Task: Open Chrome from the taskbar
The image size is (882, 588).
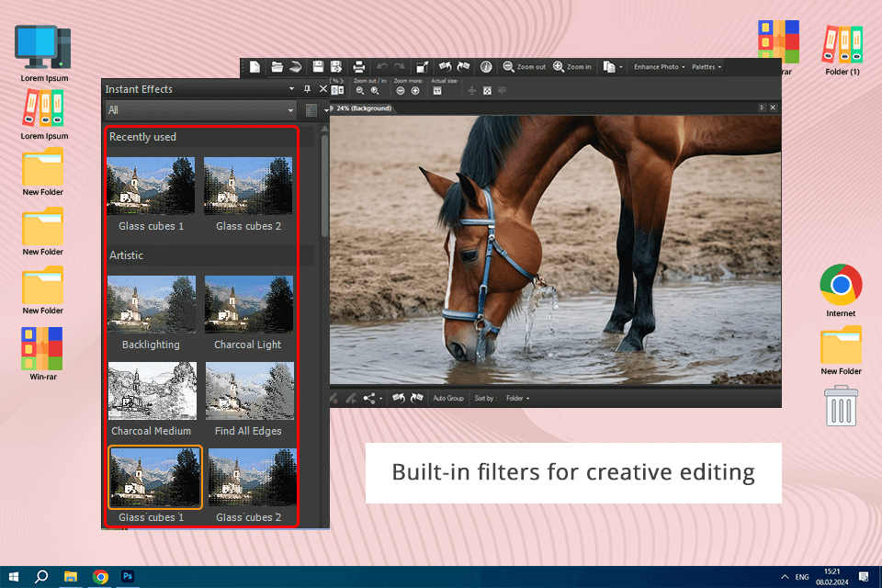Action: [100, 577]
